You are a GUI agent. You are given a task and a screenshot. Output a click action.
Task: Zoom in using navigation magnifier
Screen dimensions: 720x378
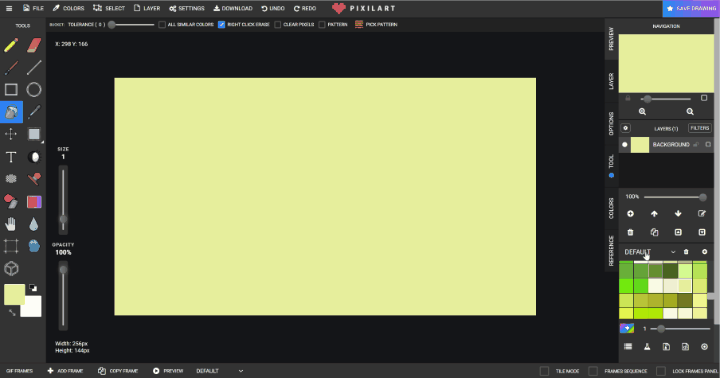642,112
